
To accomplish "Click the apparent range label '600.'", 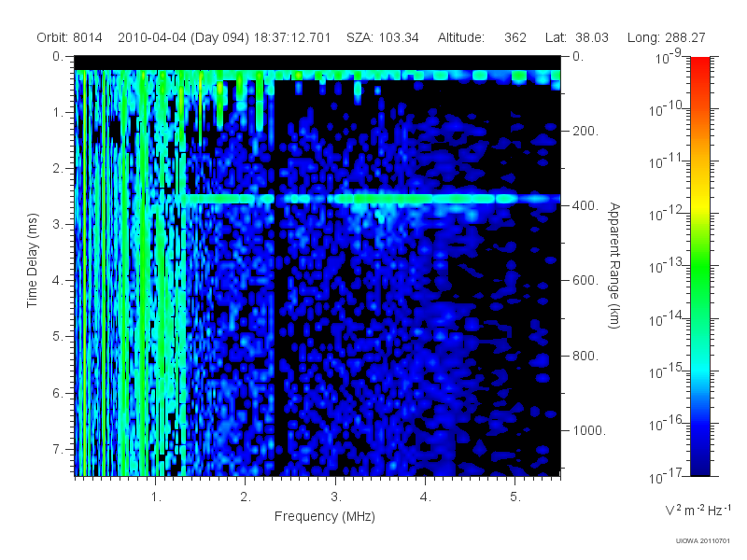I will (585, 281).
